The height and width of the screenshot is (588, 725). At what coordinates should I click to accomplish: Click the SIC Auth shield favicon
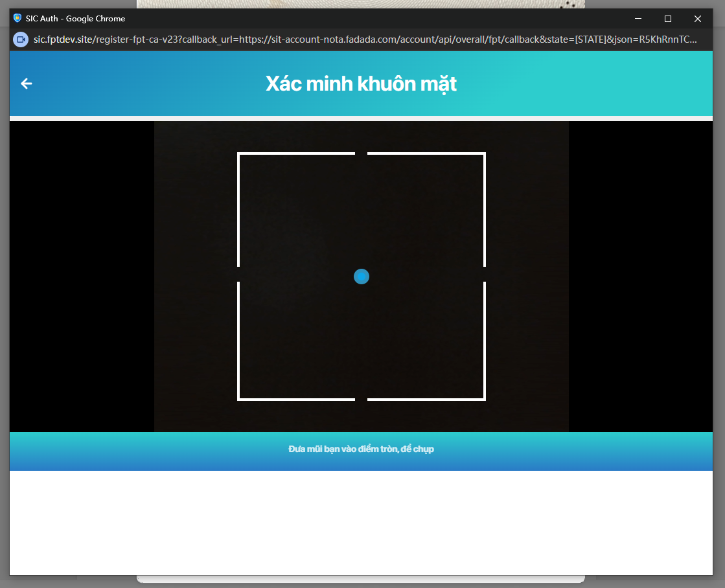(17, 18)
